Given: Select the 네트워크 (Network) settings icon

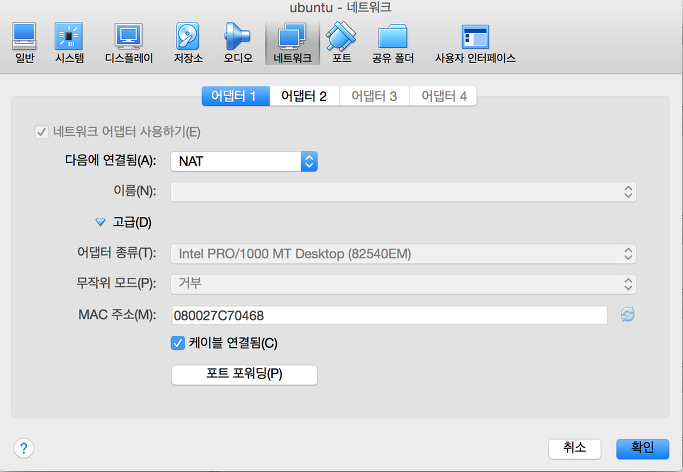Looking at the screenshot, I should pos(292,43).
